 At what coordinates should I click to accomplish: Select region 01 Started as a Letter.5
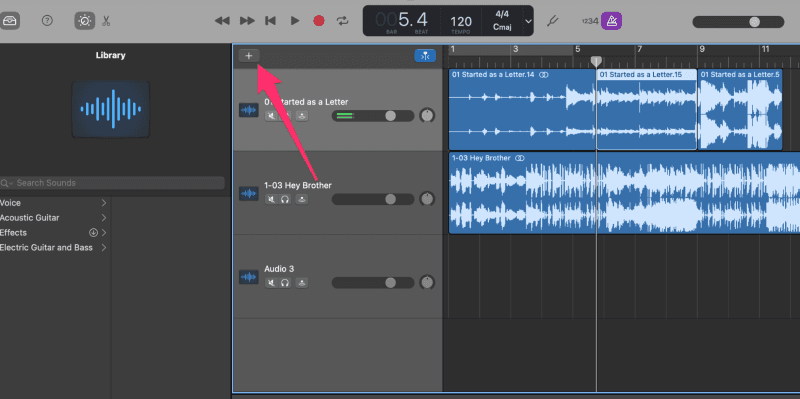click(740, 110)
